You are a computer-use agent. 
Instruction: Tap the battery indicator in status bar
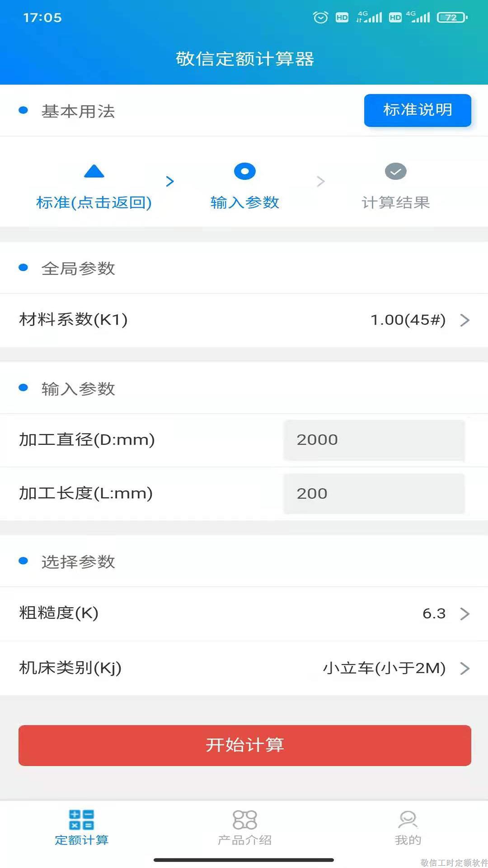pos(452,18)
